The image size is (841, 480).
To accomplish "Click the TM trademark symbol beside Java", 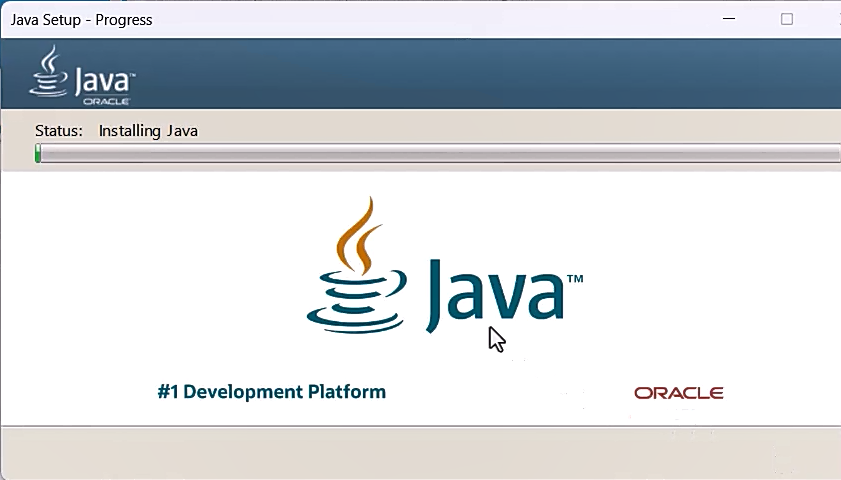I will pos(575,279).
